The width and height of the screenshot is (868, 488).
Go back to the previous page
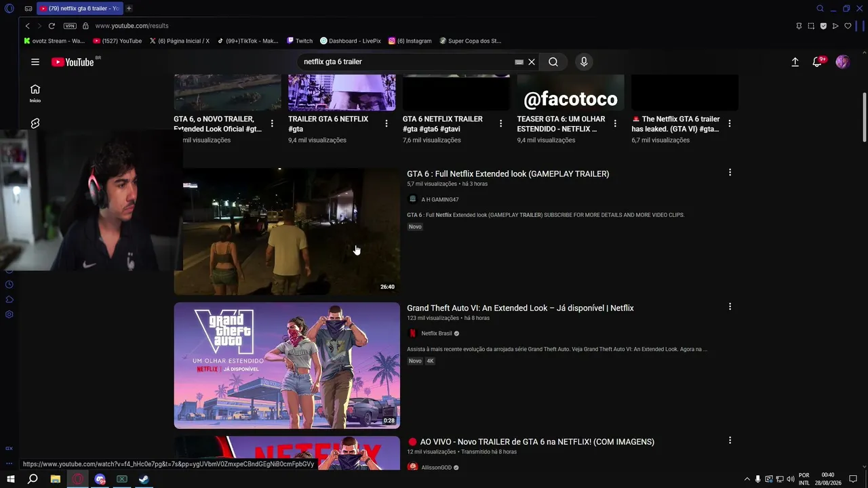[27, 26]
